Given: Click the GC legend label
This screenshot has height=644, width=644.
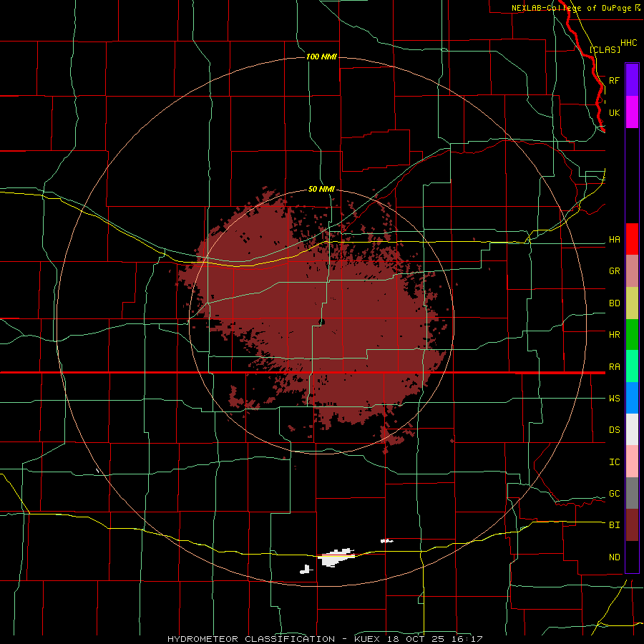Looking at the screenshot, I should click(x=614, y=494).
